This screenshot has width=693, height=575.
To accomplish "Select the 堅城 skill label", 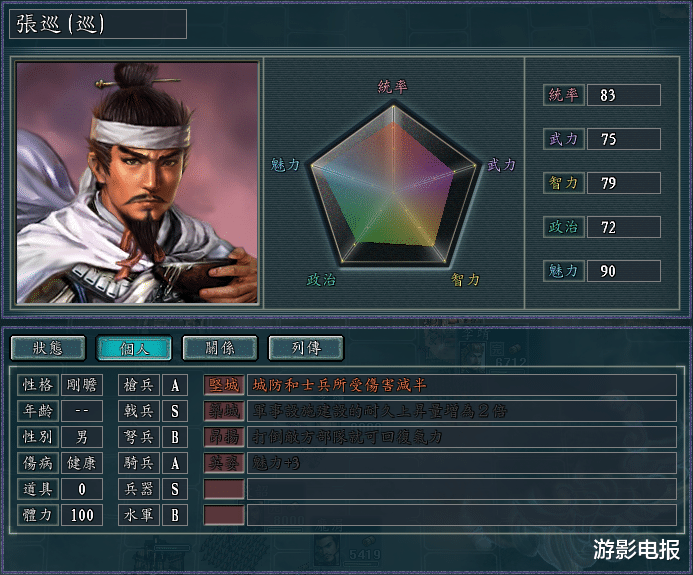I will 224,385.
